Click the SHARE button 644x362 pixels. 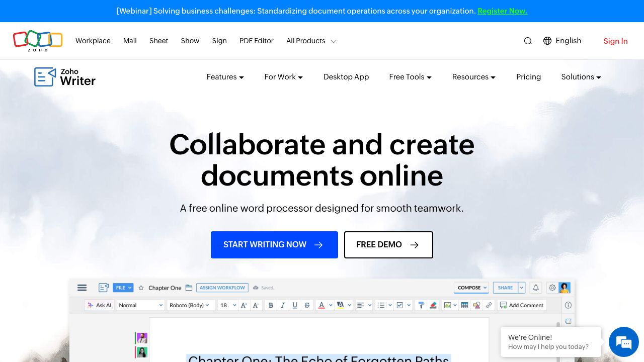505,288
